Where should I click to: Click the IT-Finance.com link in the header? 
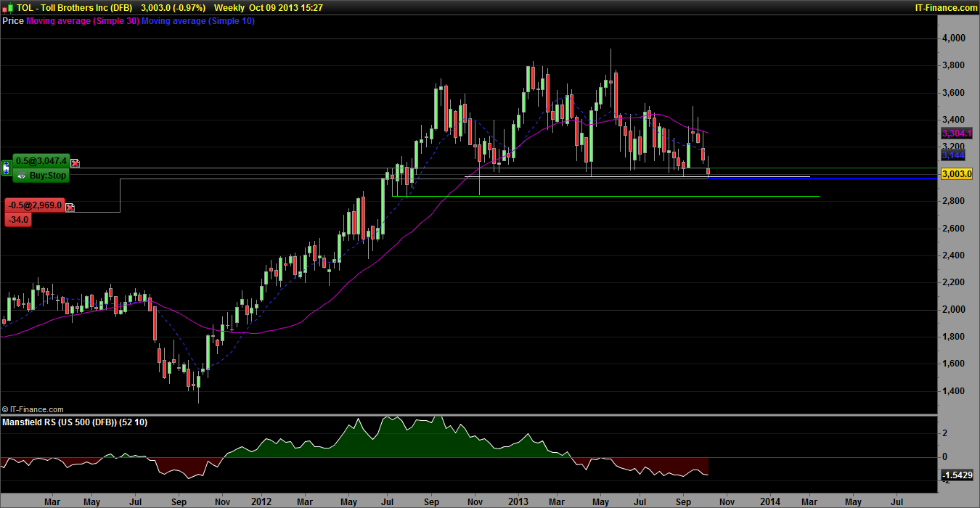pyautogui.click(x=945, y=7)
